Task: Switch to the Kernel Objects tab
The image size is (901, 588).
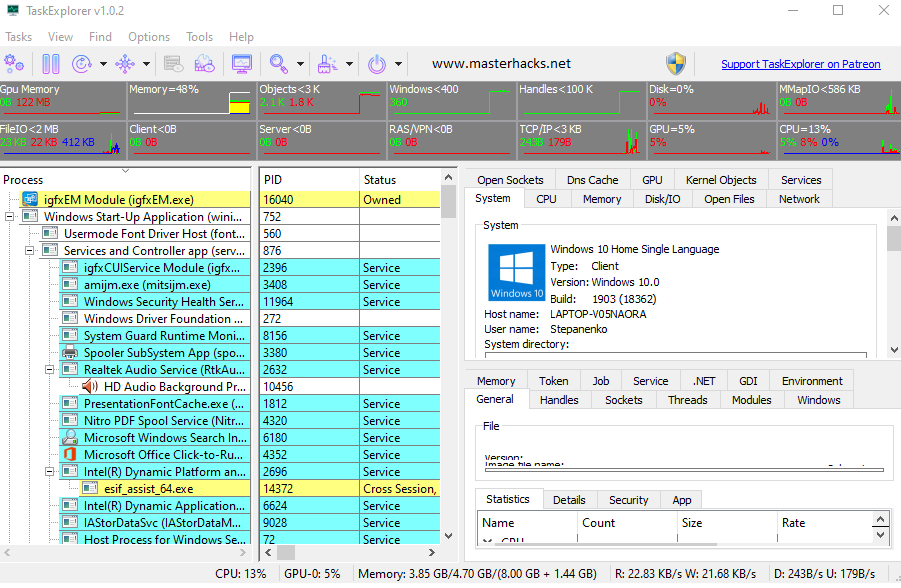Action: point(721,180)
